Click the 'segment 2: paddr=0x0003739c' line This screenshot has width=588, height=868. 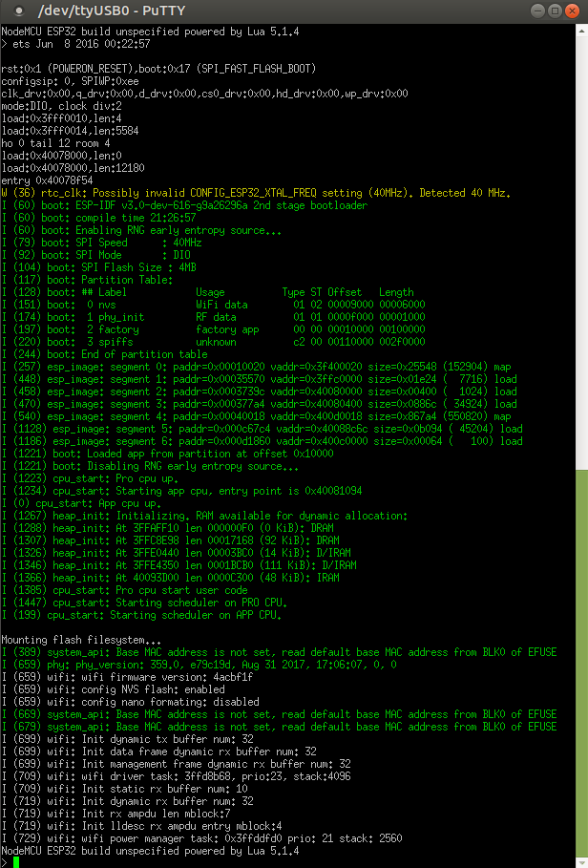pos(260,392)
